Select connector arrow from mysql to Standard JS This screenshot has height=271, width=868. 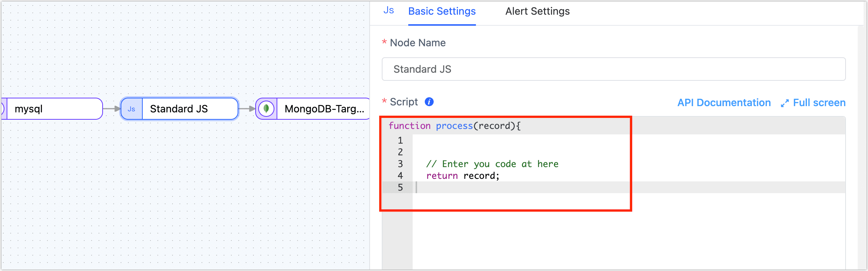pos(111,109)
